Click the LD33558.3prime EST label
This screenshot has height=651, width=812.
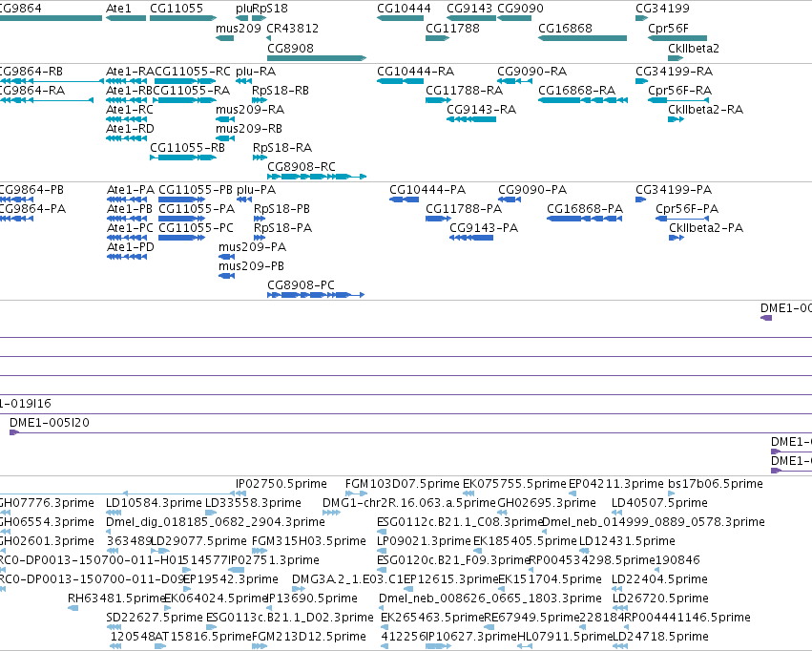(x=253, y=503)
